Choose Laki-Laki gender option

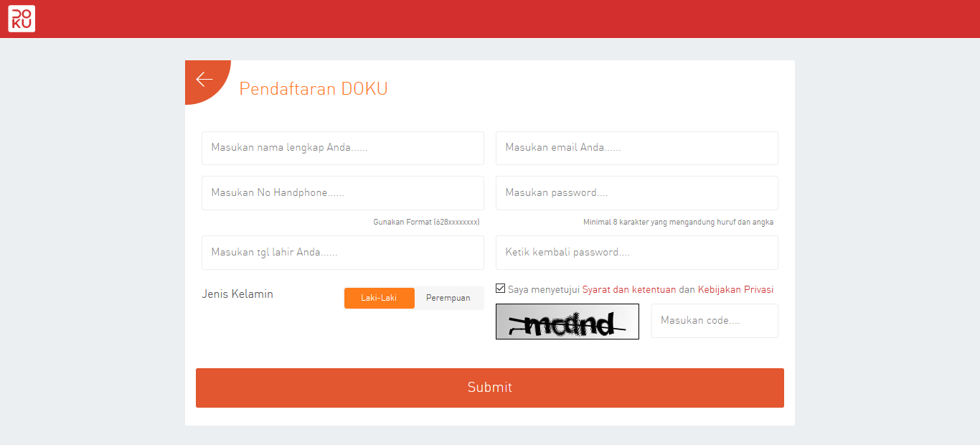click(x=379, y=298)
